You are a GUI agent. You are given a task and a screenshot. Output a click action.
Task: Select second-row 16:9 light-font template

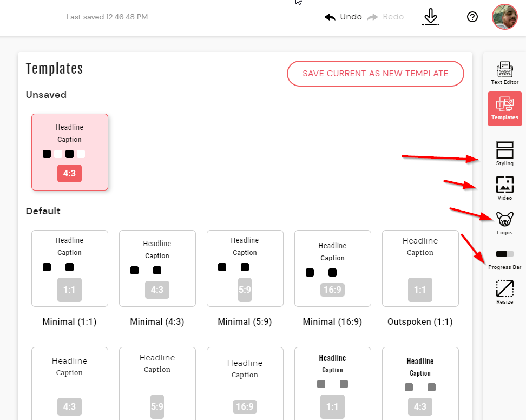(x=245, y=383)
